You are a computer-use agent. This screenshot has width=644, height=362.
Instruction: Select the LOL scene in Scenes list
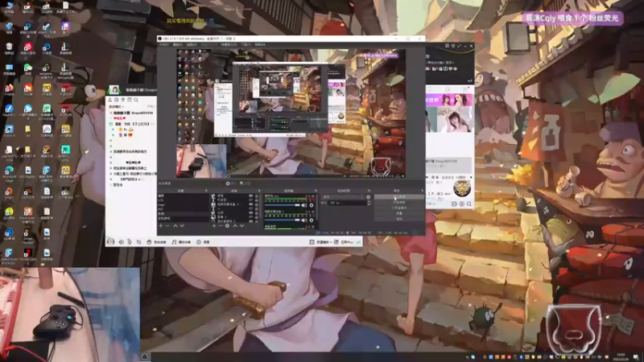click(184, 200)
